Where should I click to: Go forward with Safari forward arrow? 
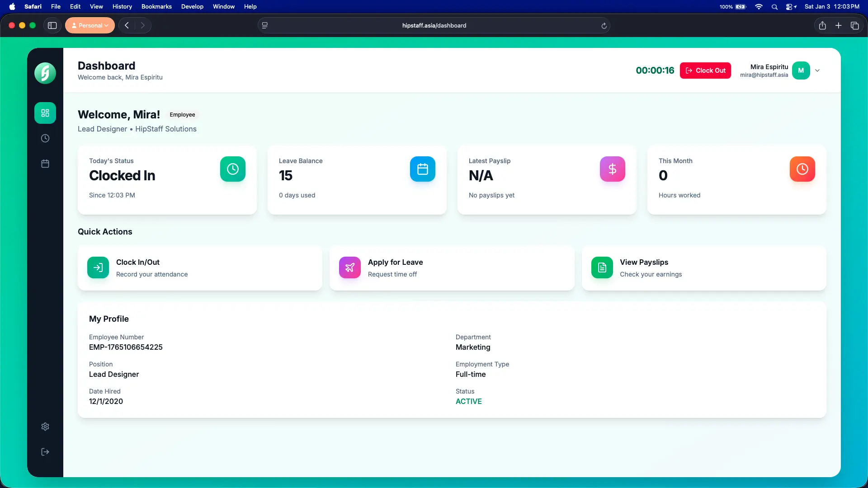pos(143,25)
